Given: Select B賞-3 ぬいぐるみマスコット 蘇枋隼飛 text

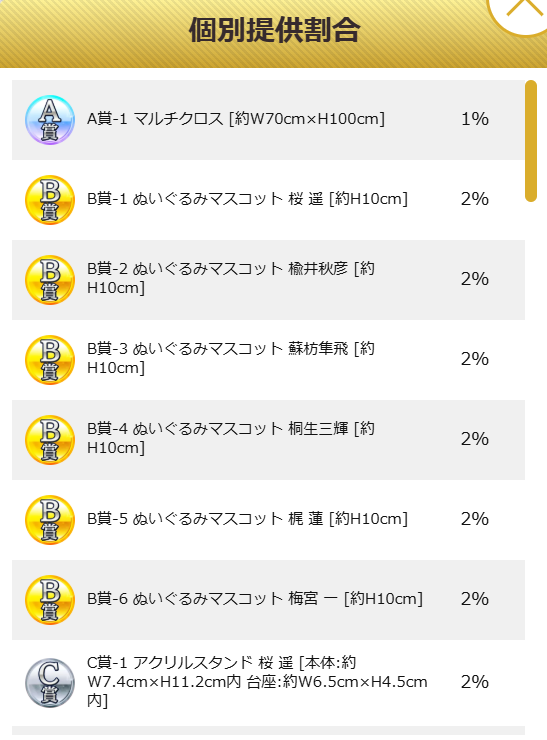Looking at the screenshot, I should [231, 358].
